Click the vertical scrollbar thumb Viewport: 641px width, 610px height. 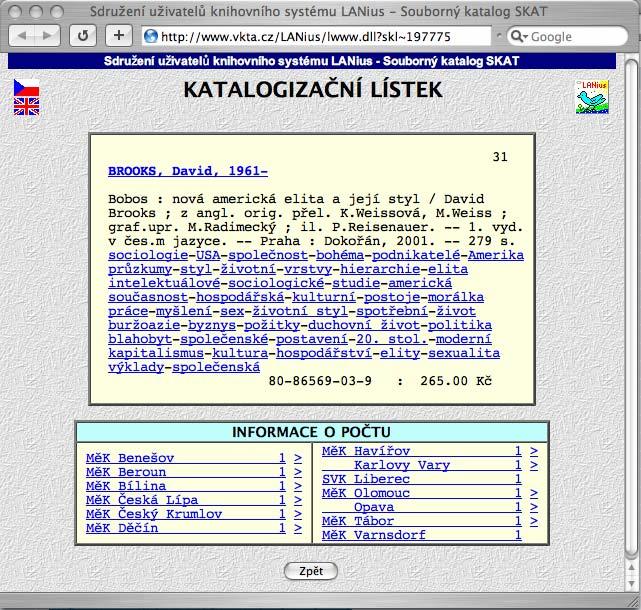pyautogui.click(x=631, y=307)
